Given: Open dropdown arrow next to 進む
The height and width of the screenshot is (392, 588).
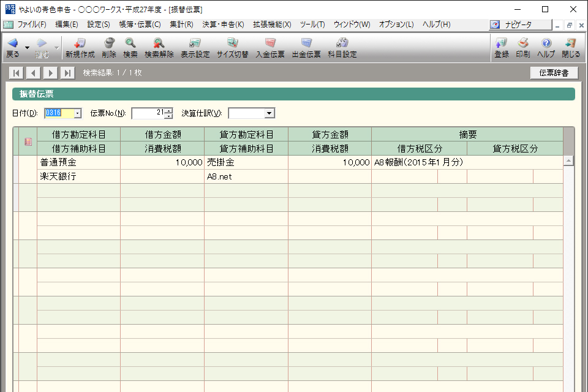Looking at the screenshot, I should (x=56, y=48).
